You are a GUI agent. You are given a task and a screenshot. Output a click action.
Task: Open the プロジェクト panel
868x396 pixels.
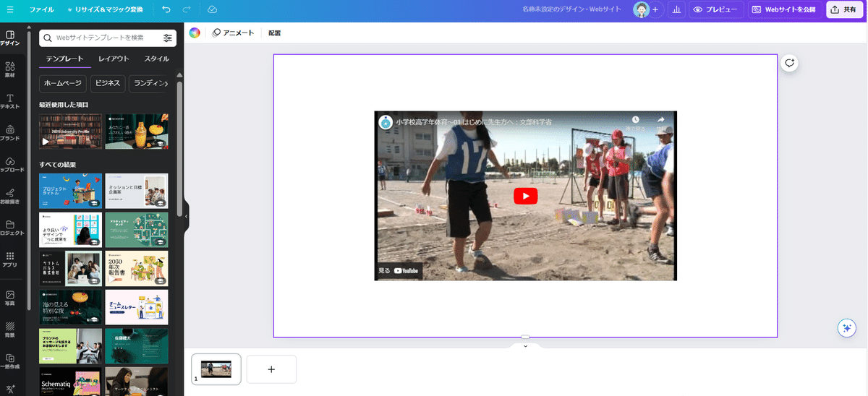[10, 228]
